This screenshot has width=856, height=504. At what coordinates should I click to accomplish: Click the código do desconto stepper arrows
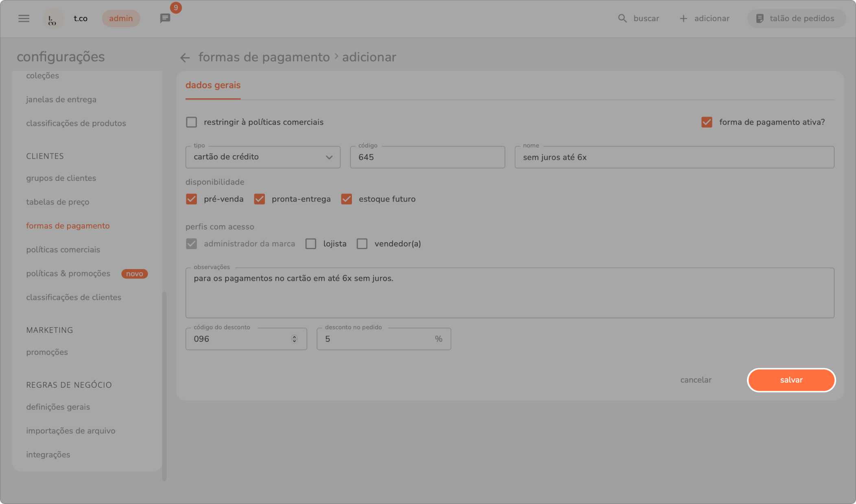(x=294, y=339)
